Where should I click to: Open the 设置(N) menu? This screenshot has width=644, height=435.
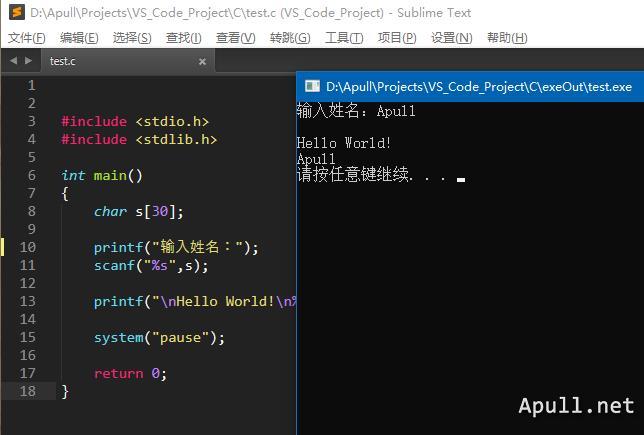(451, 38)
